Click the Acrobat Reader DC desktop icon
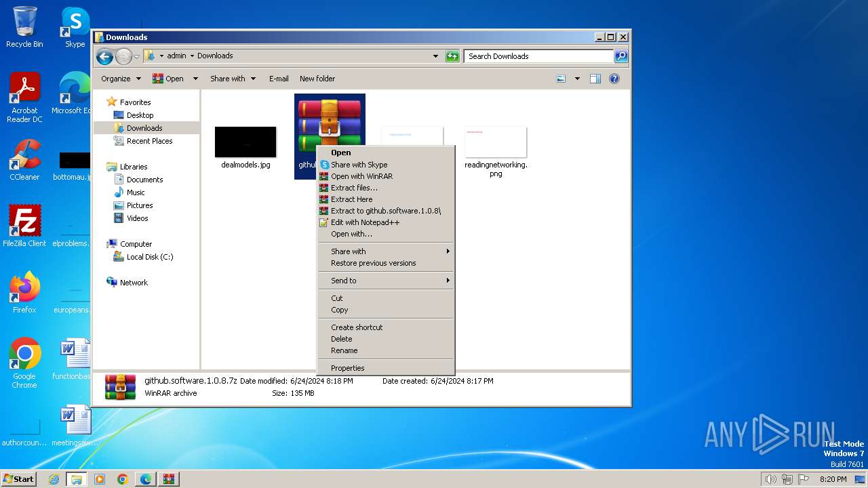Screen dimensions: 868x488 click(24, 98)
